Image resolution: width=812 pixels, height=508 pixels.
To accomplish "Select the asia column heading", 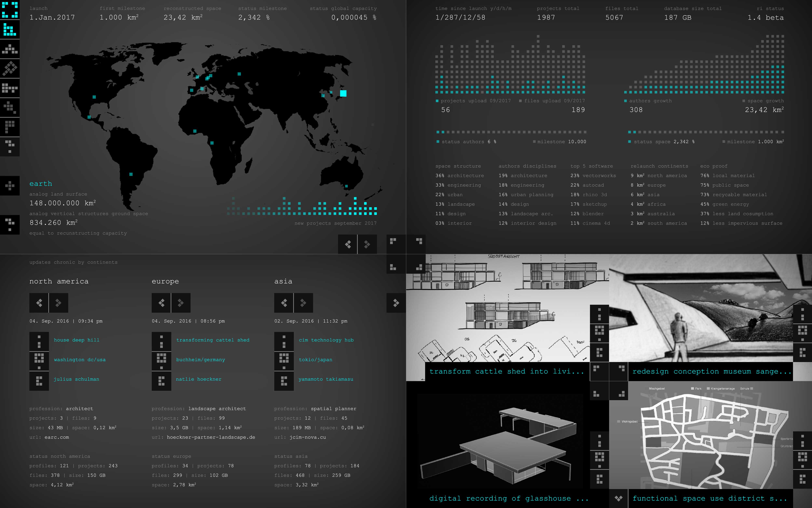I will pyautogui.click(x=283, y=281).
